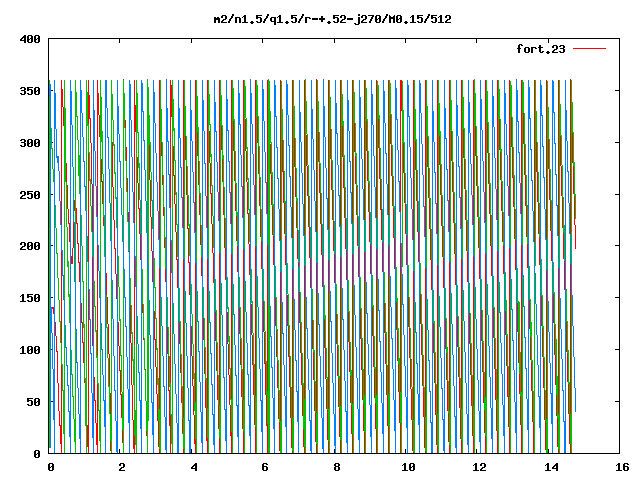
Task: Click y-axis label 350
Action: (30, 91)
